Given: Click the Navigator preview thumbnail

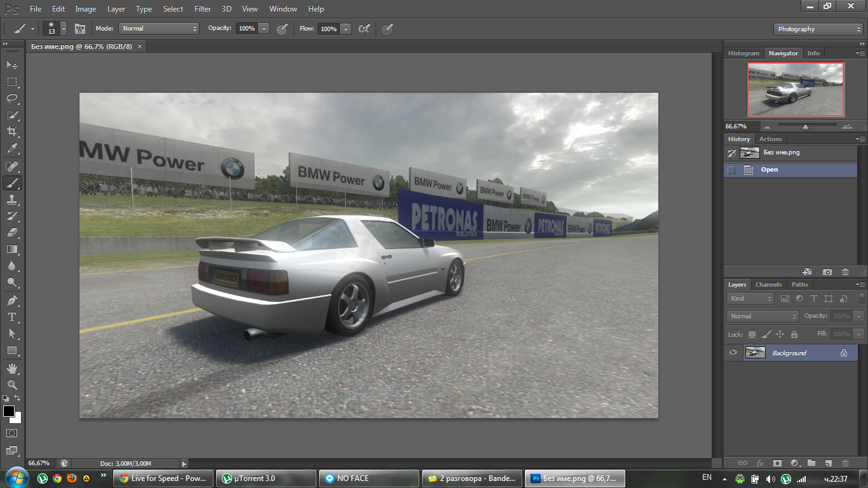Looking at the screenshot, I should 796,90.
